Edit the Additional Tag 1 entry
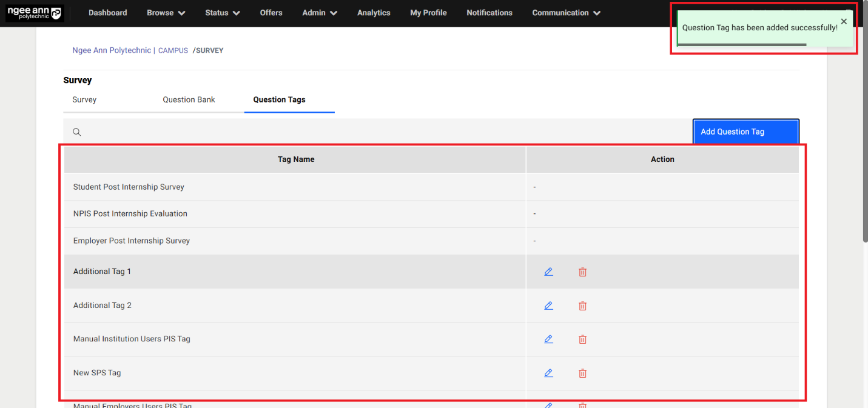The image size is (868, 408). click(548, 272)
